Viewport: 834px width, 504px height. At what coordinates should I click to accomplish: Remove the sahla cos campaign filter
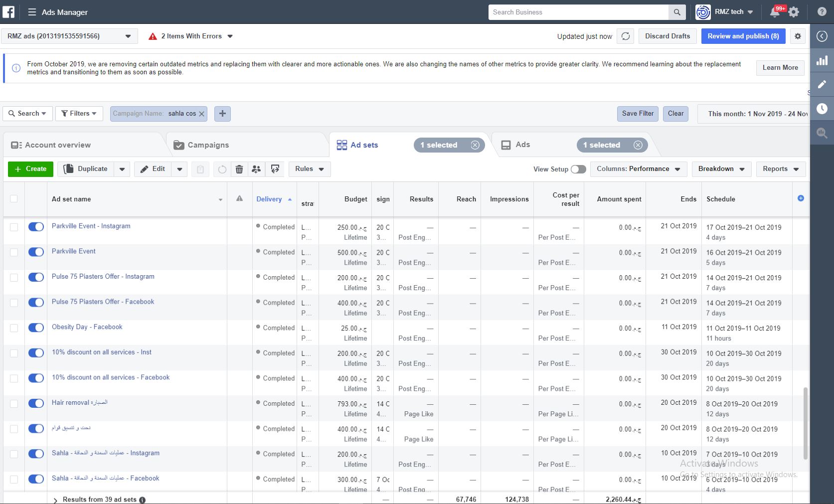[x=201, y=114]
